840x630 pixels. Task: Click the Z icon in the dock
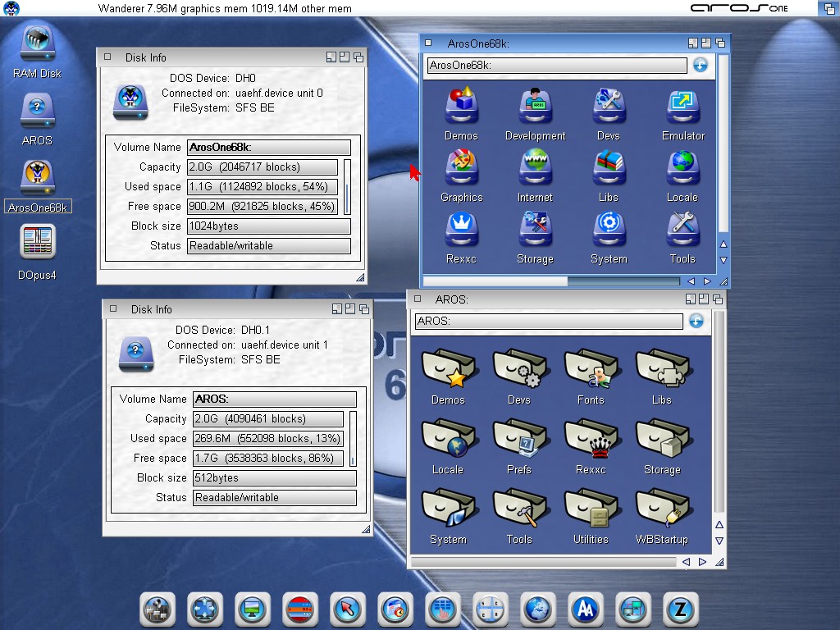681,609
